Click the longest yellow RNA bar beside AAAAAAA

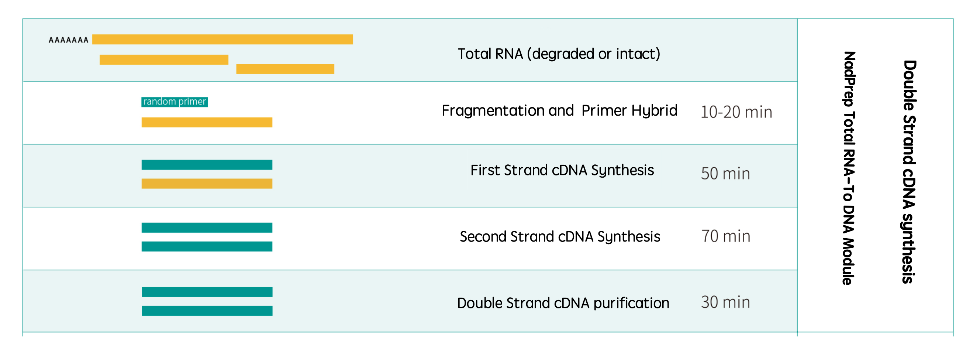point(222,40)
